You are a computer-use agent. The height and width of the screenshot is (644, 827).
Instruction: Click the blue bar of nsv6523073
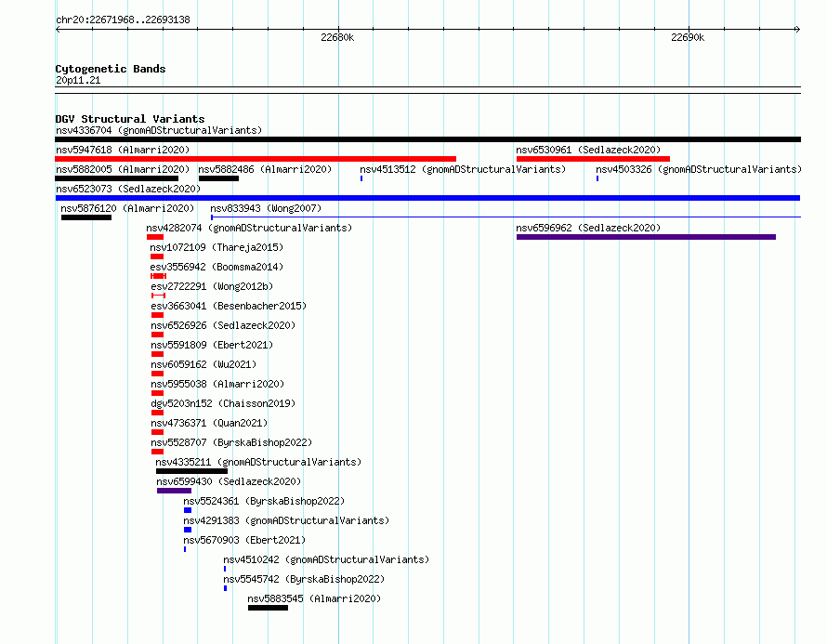coord(427,198)
